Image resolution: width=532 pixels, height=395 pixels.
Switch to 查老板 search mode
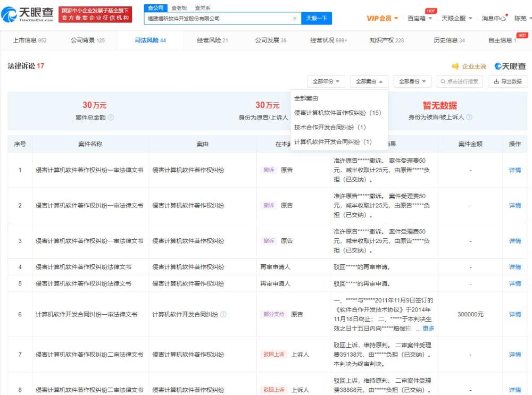pyautogui.click(x=179, y=8)
